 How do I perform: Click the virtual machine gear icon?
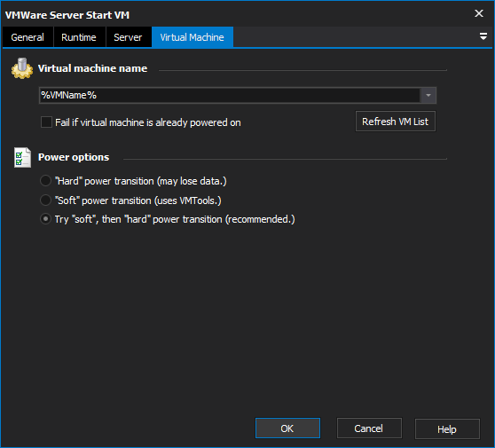coord(22,68)
